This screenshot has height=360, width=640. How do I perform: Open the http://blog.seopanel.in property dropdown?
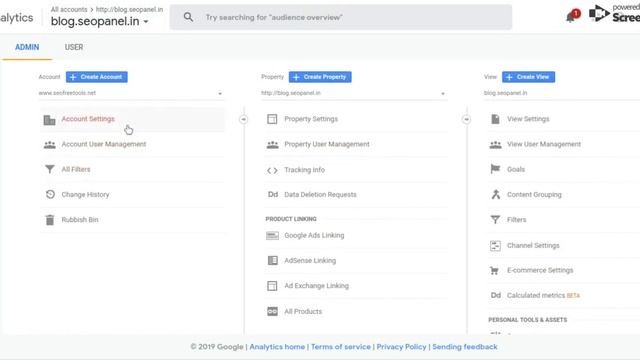(353, 93)
